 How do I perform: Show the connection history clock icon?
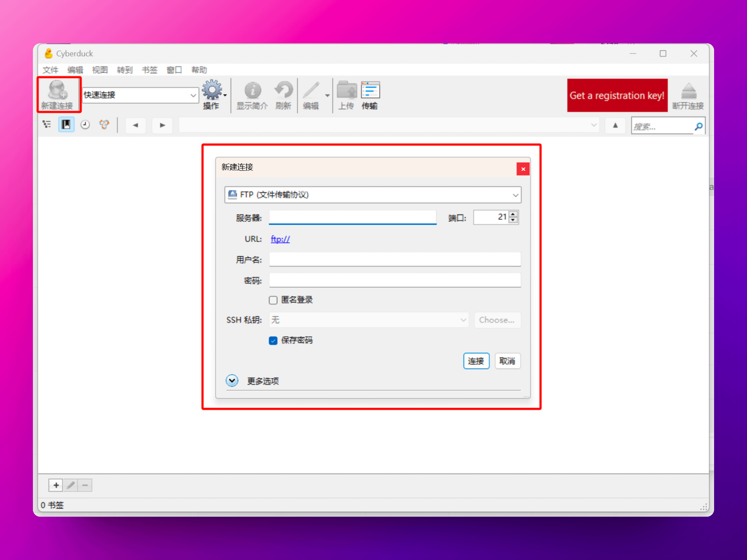(x=85, y=125)
